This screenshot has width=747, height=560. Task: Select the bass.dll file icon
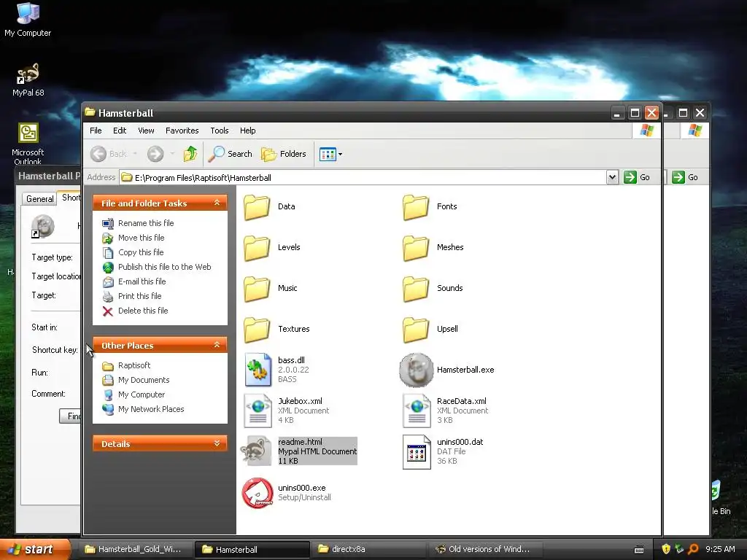pos(258,370)
